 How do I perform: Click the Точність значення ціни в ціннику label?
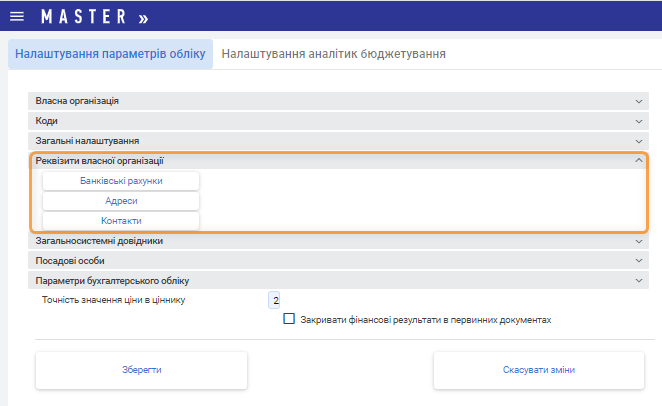(113, 300)
